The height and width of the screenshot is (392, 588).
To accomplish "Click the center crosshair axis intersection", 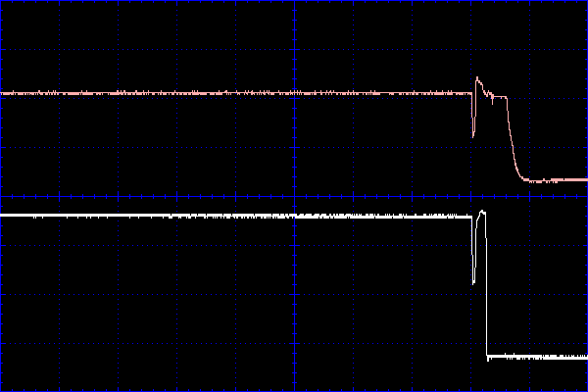I will pyautogui.click(x=294, y=196).
